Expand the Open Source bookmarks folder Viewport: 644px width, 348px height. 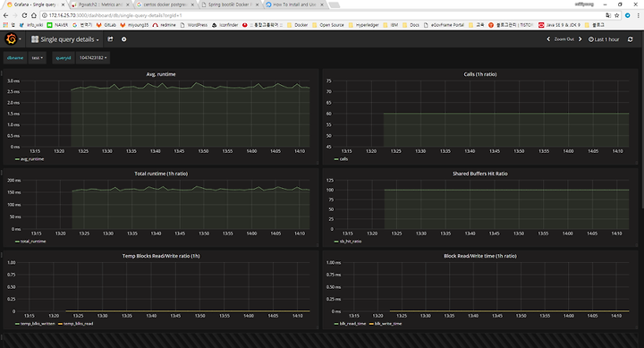[327, 25]
